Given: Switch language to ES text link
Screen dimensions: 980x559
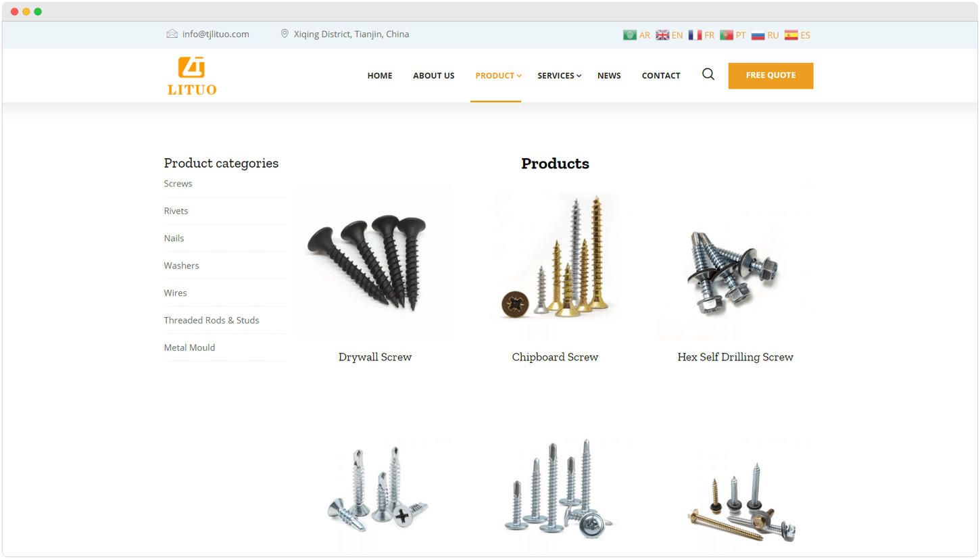Looking at the screenshot, I should coord(806,35).
